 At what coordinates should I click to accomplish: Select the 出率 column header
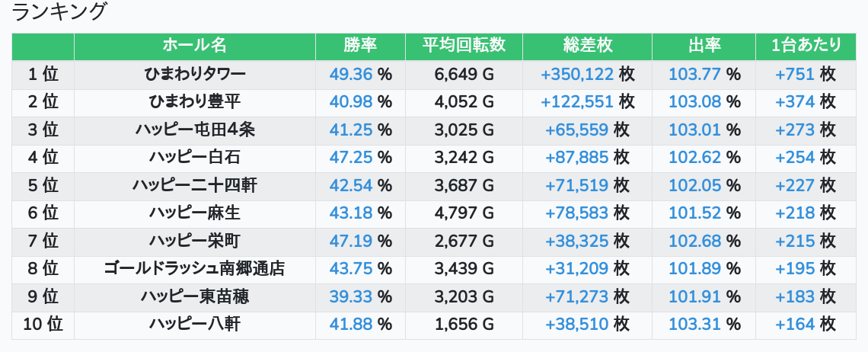704,46
